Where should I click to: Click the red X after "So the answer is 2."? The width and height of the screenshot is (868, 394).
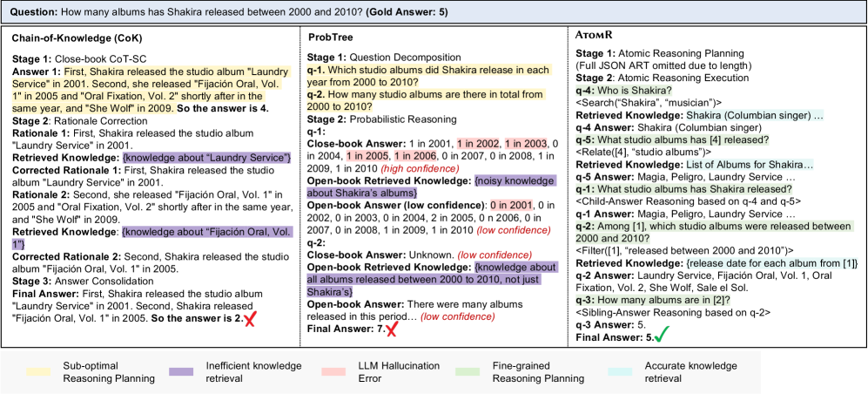point(249,319)
